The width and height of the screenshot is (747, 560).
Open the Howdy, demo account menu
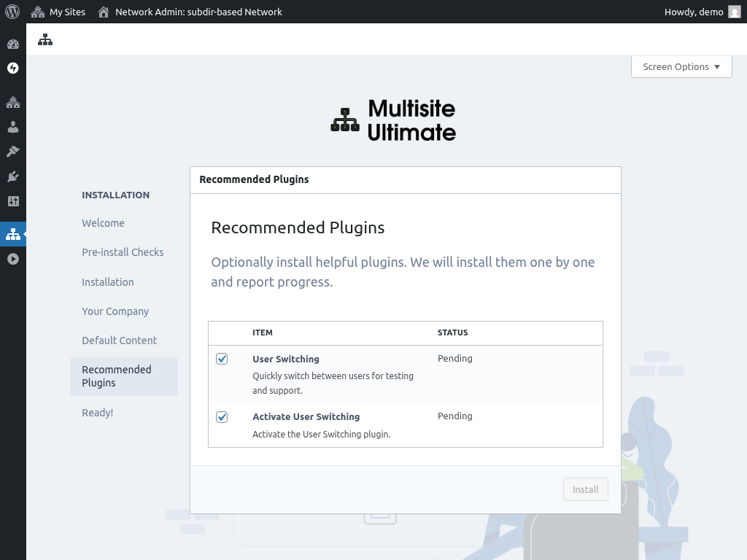coord(703,12)
